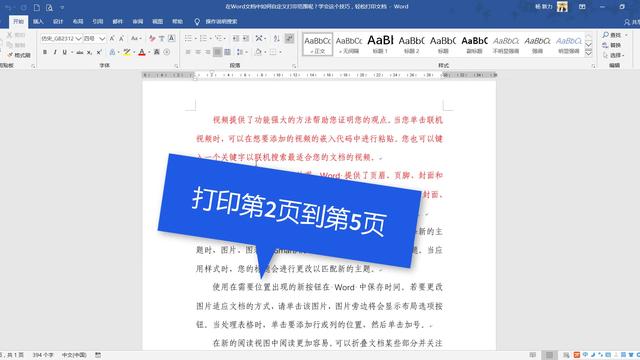Viewport: 640px width, 360px height.
Task: Open the References ribbon tab
Action: [98, 21]
